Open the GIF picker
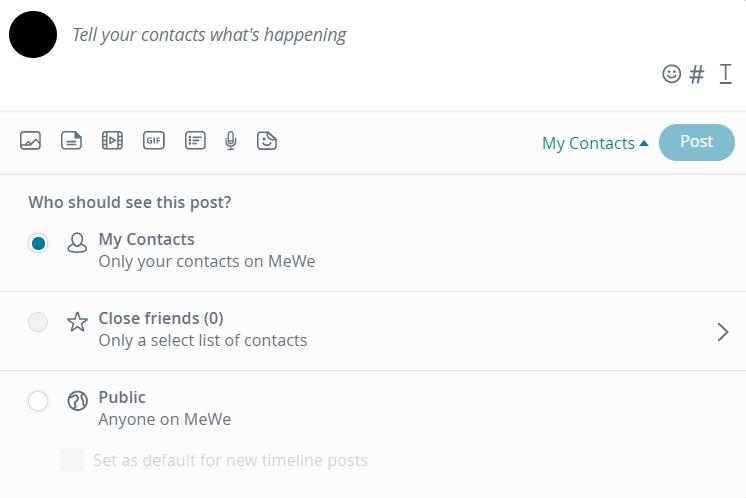Image resolution: width=746 pixels, height=498 pixels. coord(153,141)
